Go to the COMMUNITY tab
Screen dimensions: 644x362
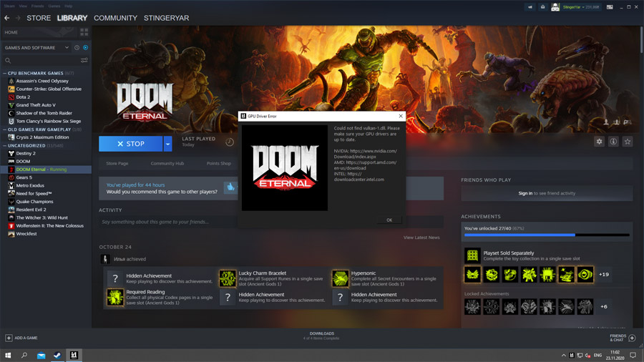click(115, 18)
